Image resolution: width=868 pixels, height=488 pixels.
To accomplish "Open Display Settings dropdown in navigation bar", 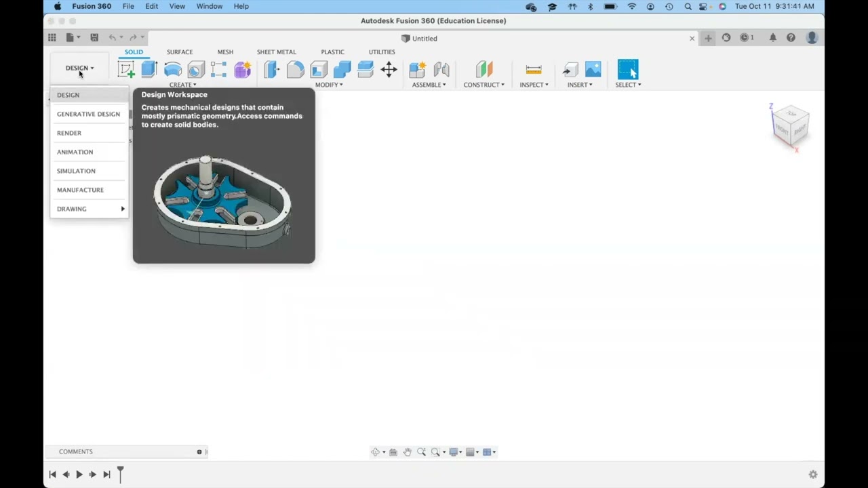I will click(x=456, y=452).
